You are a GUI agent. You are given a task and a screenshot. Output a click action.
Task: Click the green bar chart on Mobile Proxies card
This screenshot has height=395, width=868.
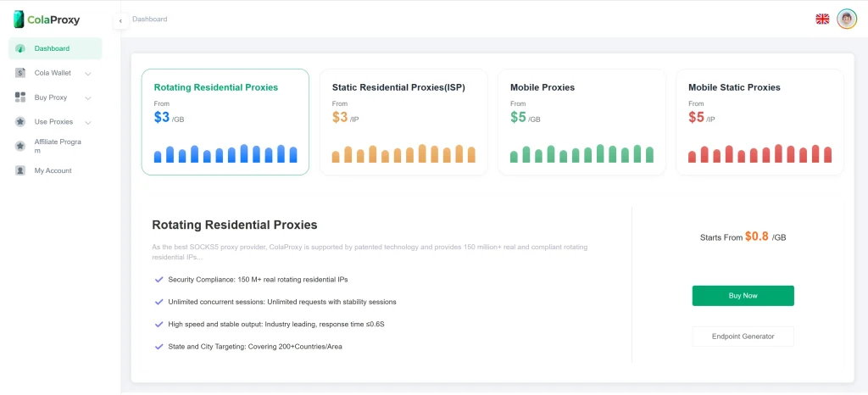[x=581, y=153]
